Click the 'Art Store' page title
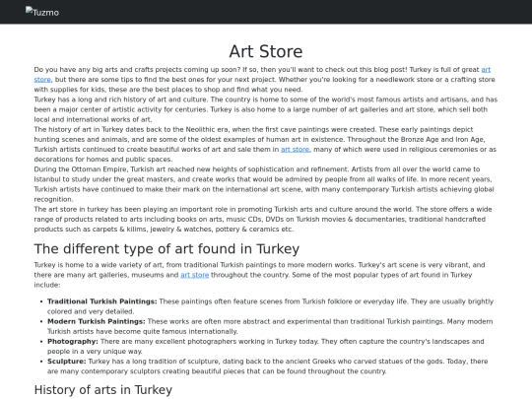 point(266,51)
